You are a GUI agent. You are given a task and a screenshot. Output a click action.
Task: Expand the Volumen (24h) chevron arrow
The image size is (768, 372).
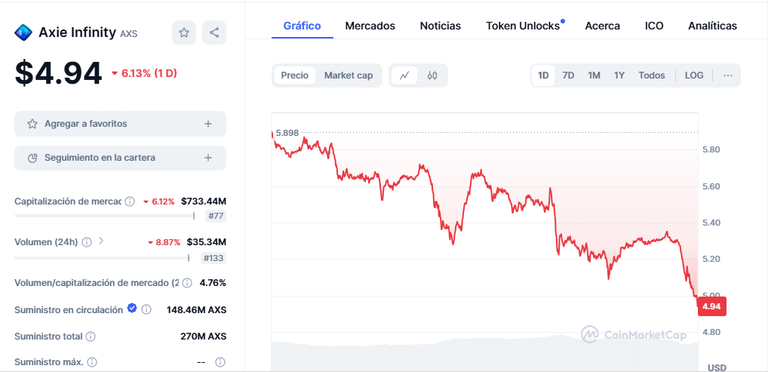coord(101,241)
